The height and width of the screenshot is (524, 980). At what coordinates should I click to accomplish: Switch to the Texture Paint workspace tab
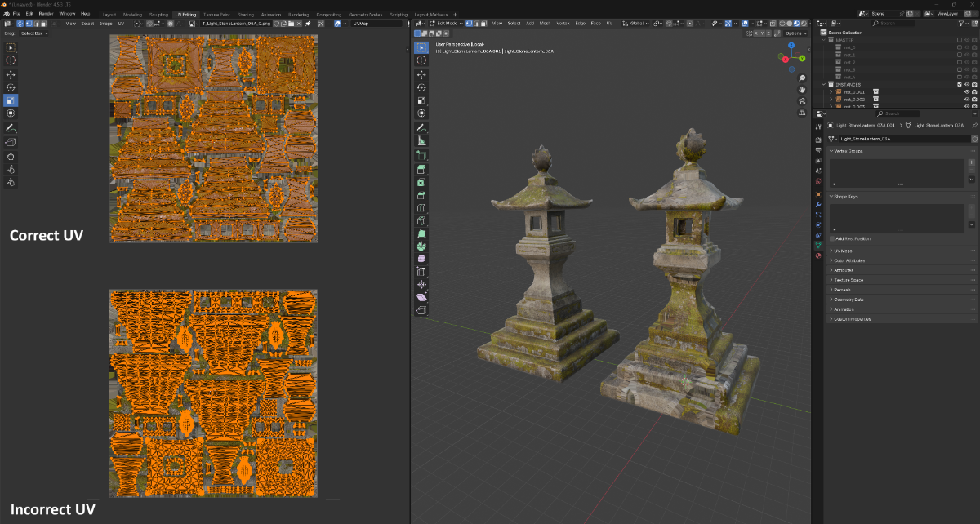(x=216, y=15)
